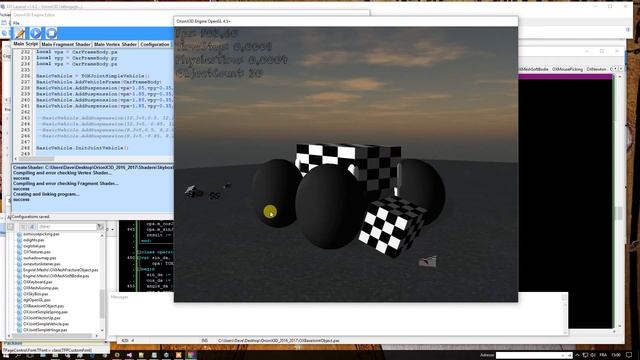Screen dimensions: 640x360
Task: Click the fold marker at code line 450
Action: (x=138, y=258)
